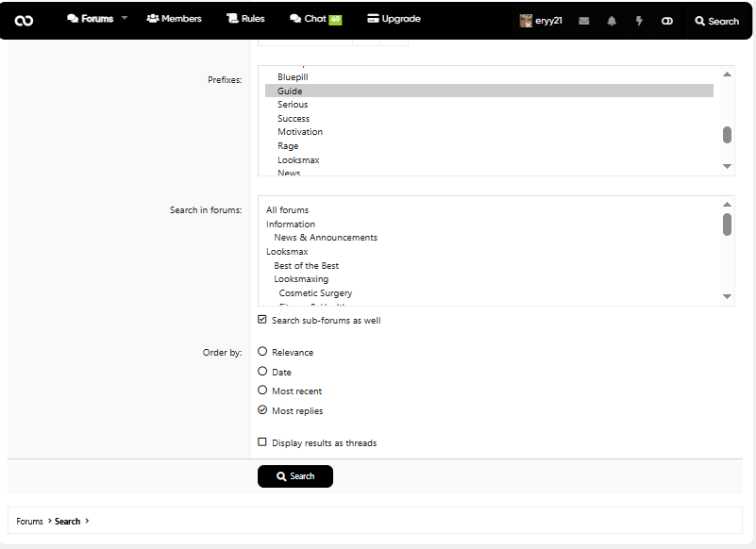Click the Upgrade nav item
Screen dimensions: 756x549
[394, 18]
